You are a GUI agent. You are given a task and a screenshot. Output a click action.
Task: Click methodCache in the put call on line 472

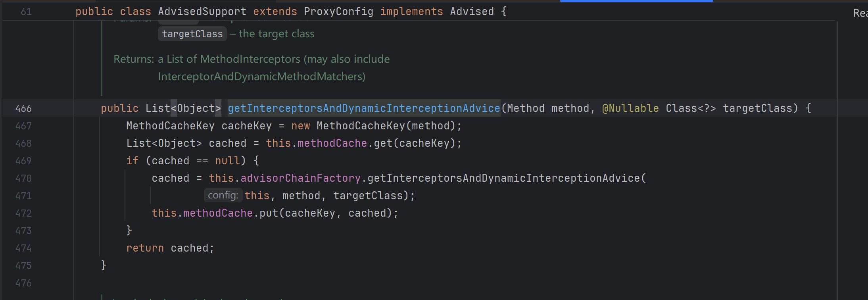(x=218, y=213)
